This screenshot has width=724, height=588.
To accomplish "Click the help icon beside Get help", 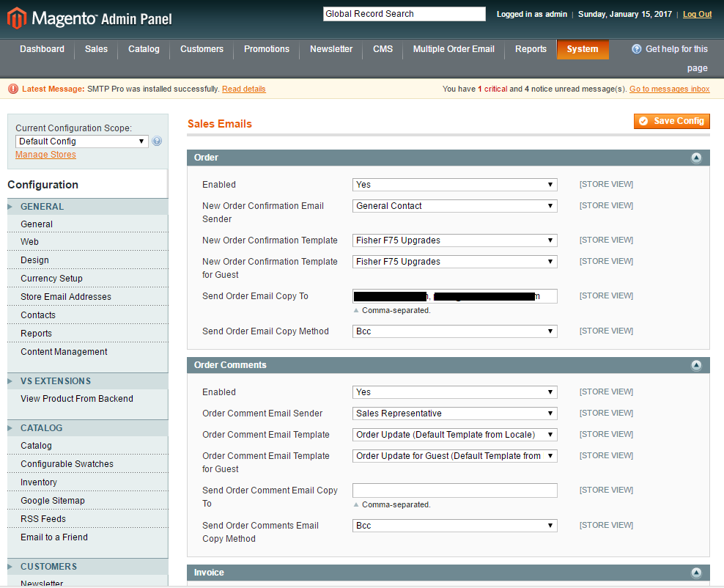I will coord(637,49).
